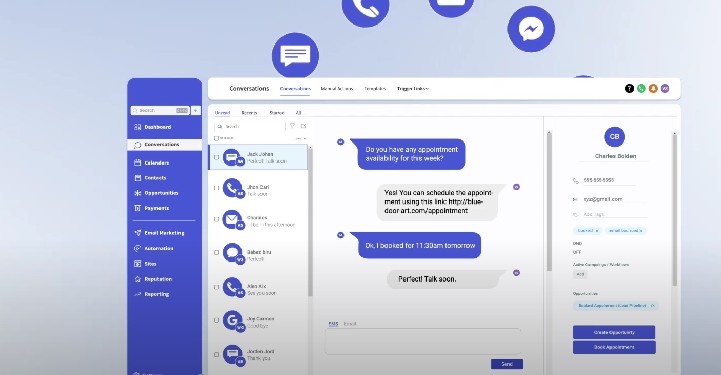Open the orange notifications bell icon
Screen dimensions: 721x375
(653, 89)
